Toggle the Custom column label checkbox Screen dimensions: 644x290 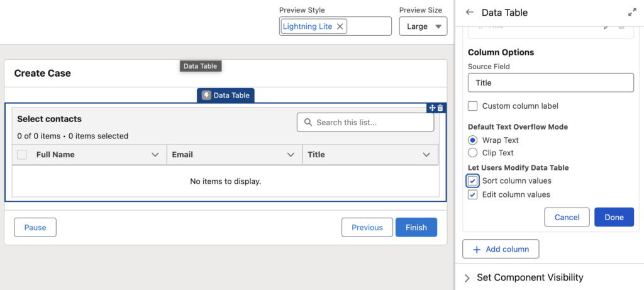point(473,106)
